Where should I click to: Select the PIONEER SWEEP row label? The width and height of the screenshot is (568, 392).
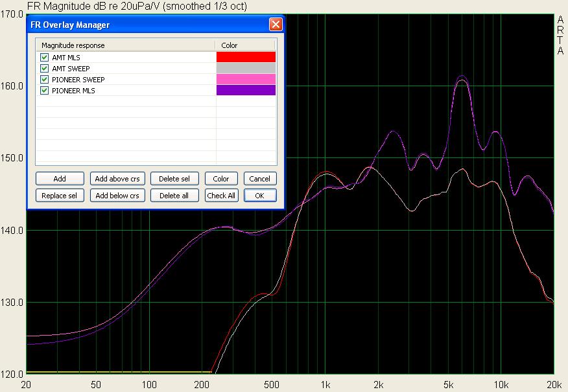point(78,80)
